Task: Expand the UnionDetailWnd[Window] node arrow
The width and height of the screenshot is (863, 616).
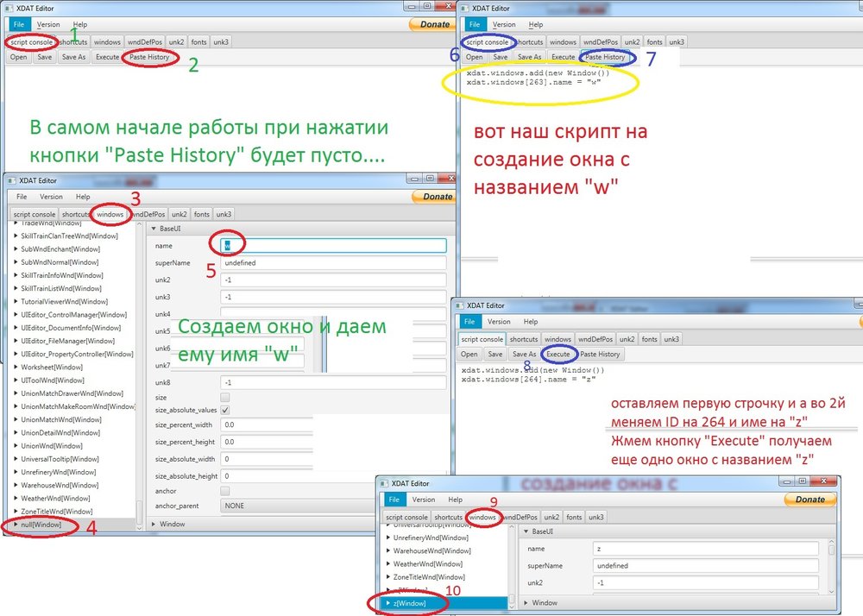Action: [16, 432]
